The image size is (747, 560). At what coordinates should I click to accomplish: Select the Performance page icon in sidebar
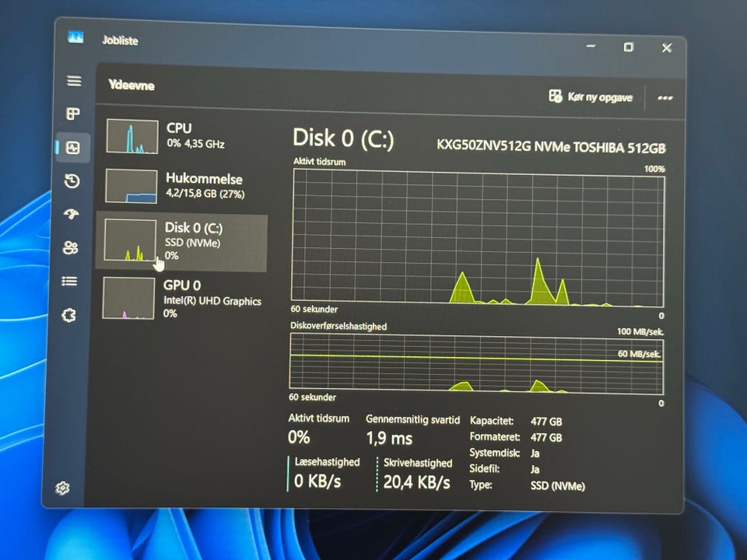pyautogui.click(x=73, y=148)
